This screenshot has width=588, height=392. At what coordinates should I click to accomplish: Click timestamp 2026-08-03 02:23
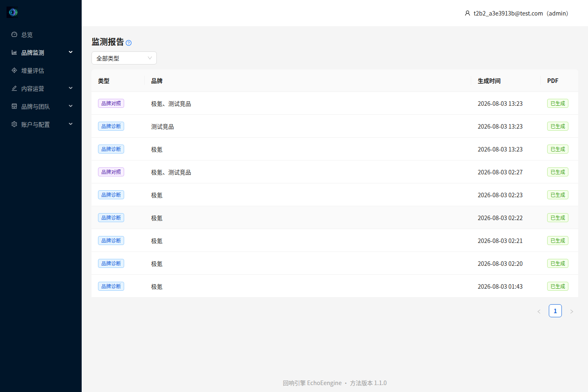pyautogui.click(x=500, y=195)
